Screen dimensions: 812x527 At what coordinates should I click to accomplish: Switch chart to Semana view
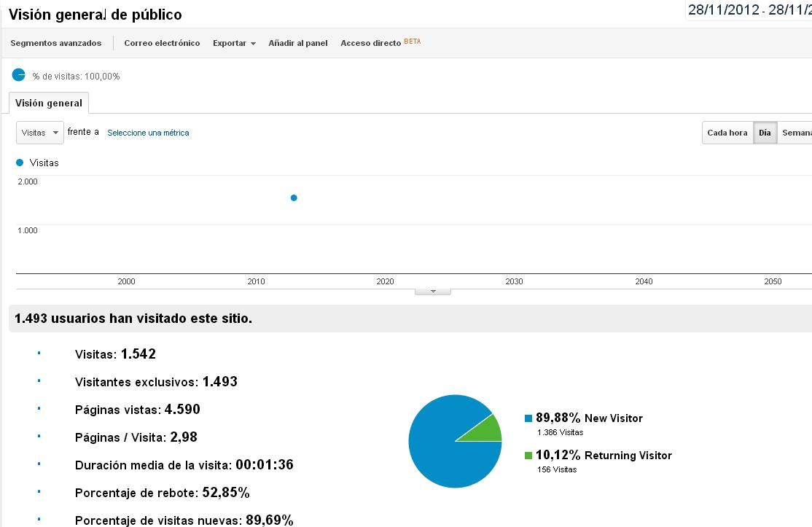click(x=795, y=133)
